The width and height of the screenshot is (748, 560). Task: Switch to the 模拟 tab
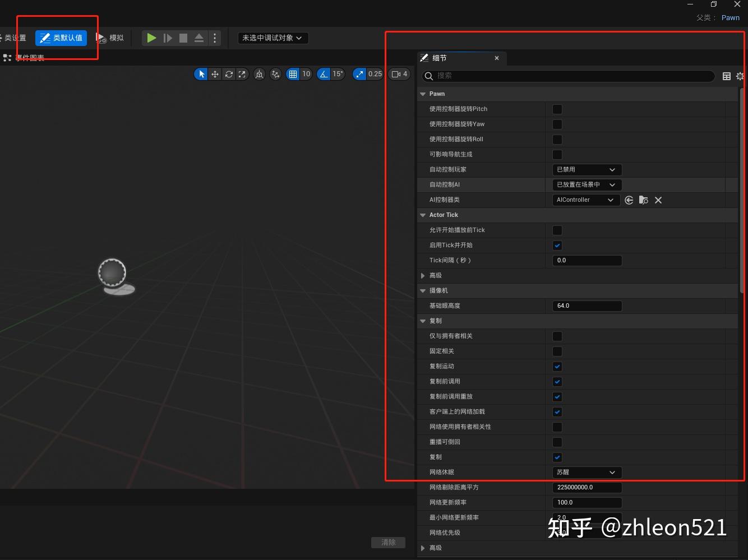(111, 38)
